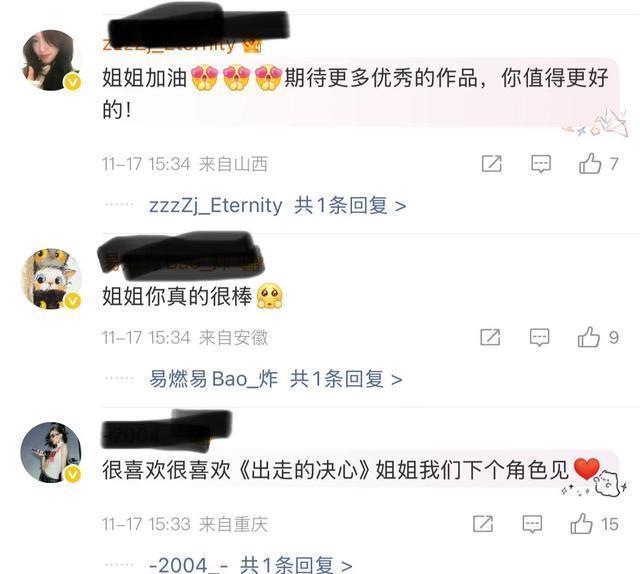
Task: Reply to the 姐姐加油 comment
Action: click(541, 164)
